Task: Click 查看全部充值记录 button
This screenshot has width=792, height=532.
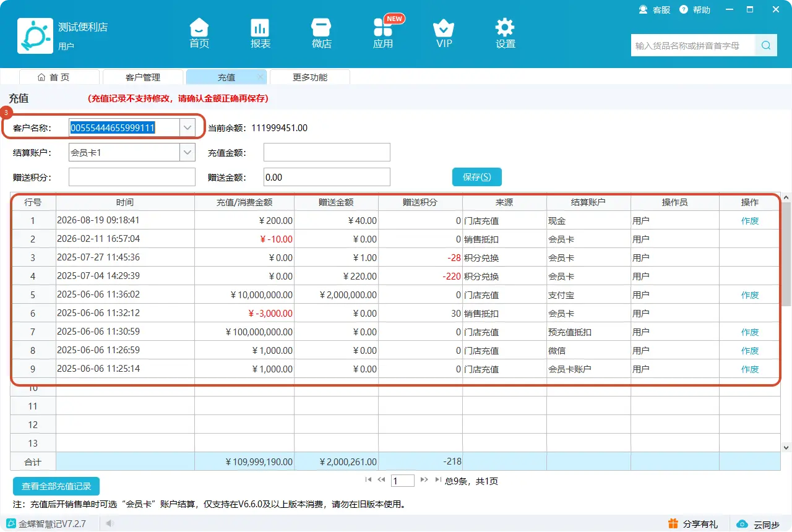Action: click(56, 486)
